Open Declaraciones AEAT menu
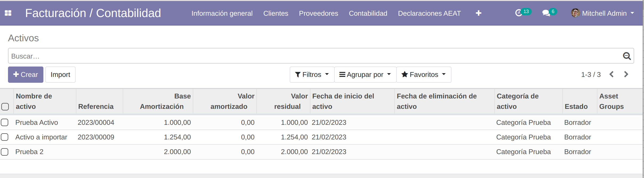 coord(429,13)
